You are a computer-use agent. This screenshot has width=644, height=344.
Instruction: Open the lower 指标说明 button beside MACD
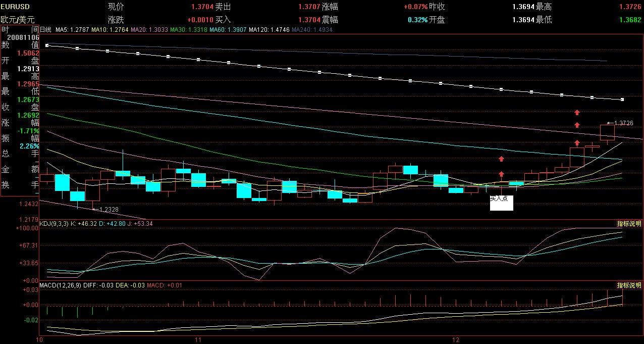pos(629,285)
